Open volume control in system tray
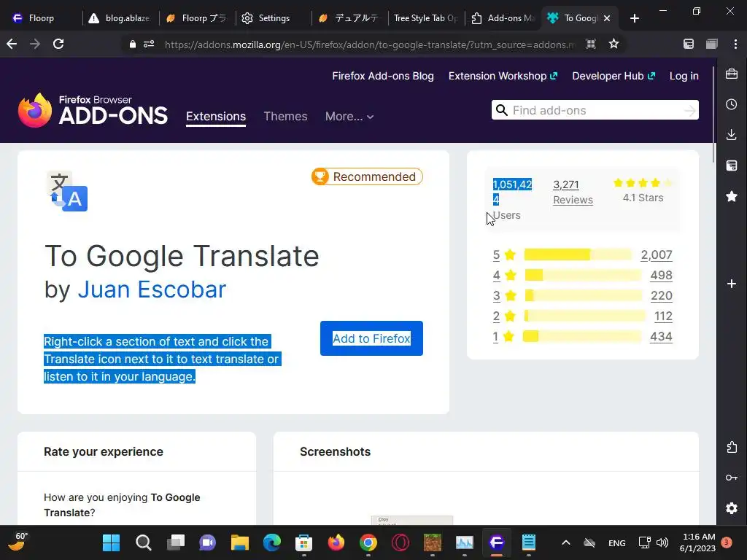 (662, 542)
